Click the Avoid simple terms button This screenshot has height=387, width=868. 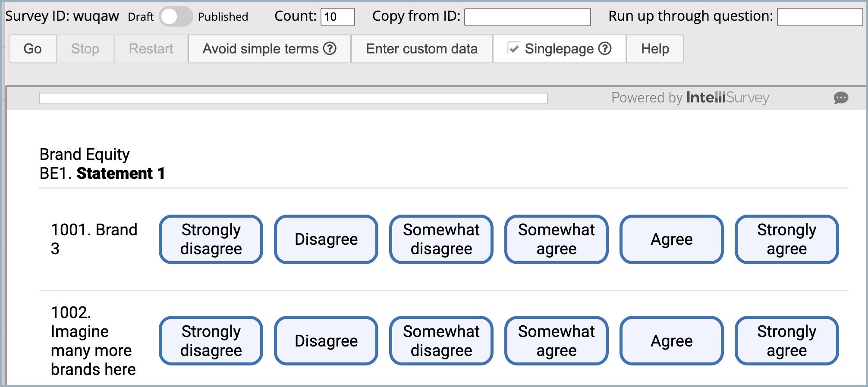[269, 49]
